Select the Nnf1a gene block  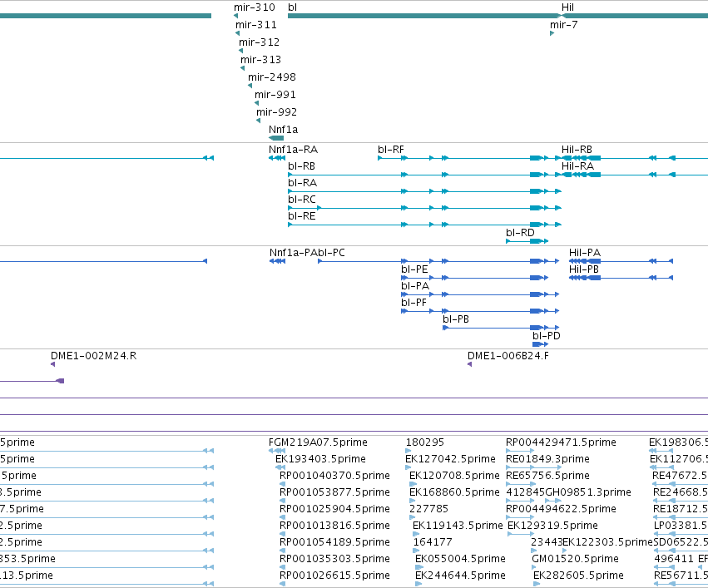point(276,138)
